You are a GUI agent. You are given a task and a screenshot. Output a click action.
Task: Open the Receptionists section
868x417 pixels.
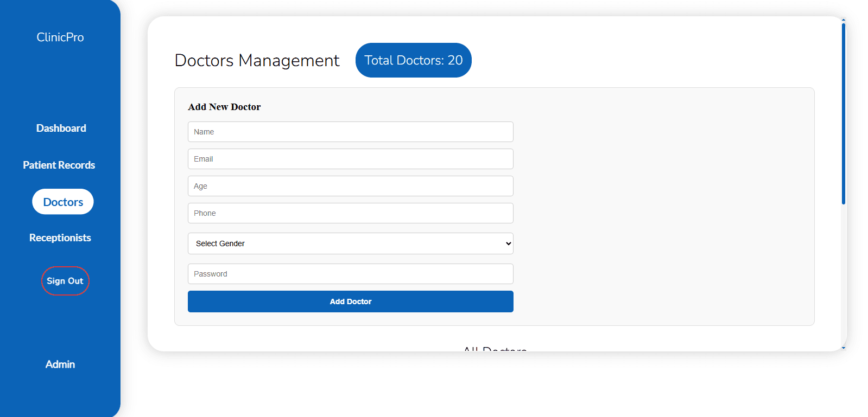pyautogui.click(x=60, y=238)
